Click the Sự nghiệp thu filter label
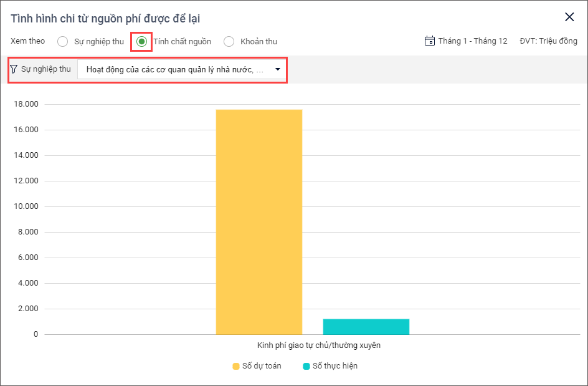 (46, 69)
